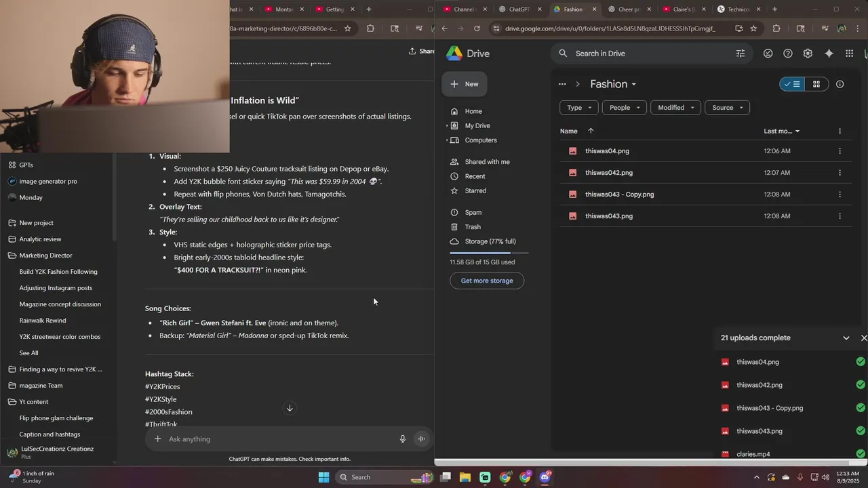This screenshot has height=488, width=868.
Task: Jump to bottom of ChatGPT conversation
Action: point(290,408)
